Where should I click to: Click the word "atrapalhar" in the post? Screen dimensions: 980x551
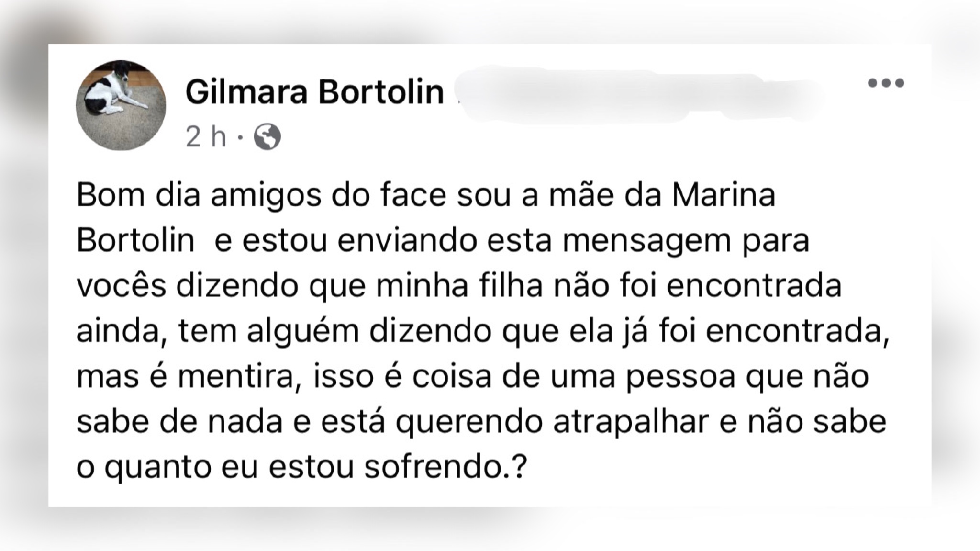tap(630, 423)
